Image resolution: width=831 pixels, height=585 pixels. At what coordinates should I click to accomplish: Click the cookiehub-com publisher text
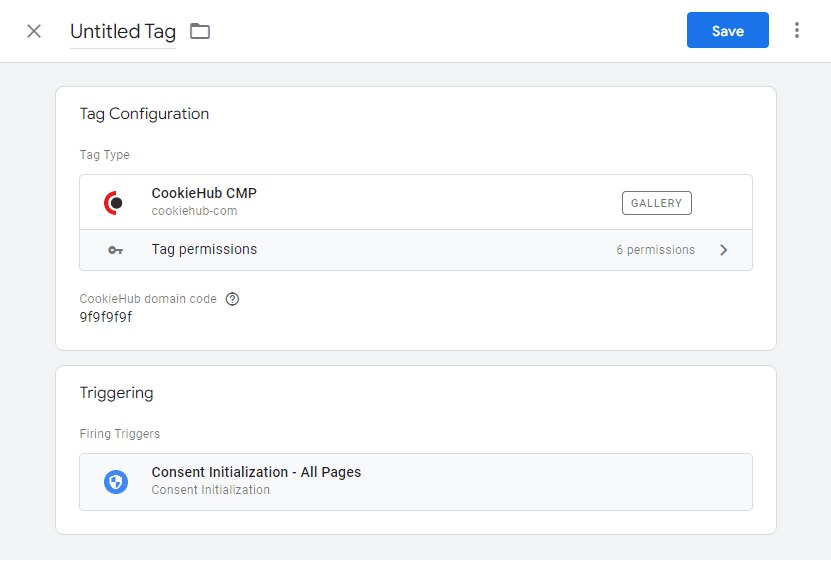(x=189, y=211)
